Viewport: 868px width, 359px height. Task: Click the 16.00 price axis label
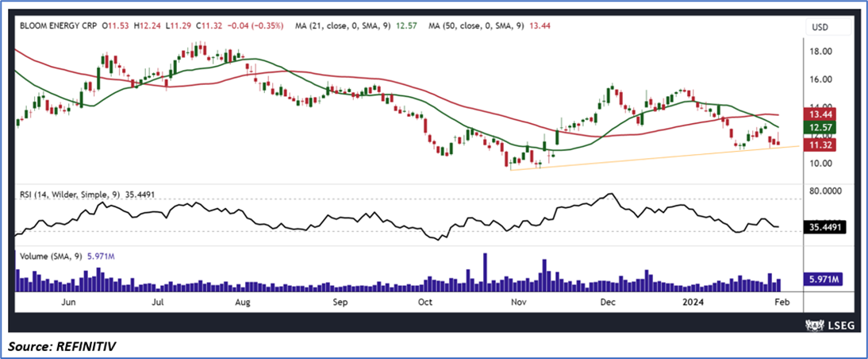[x=821, y=79]
